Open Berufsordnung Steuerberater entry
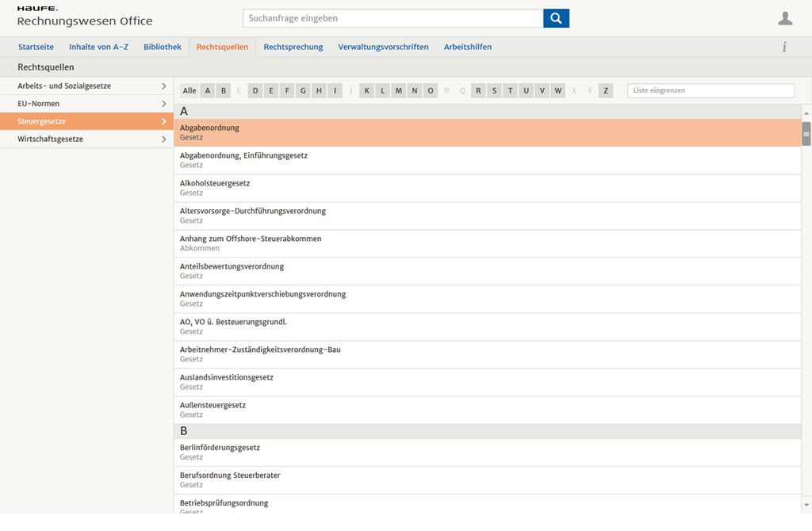The height and width of the screenshot is (531, 812). pos(488,480)
